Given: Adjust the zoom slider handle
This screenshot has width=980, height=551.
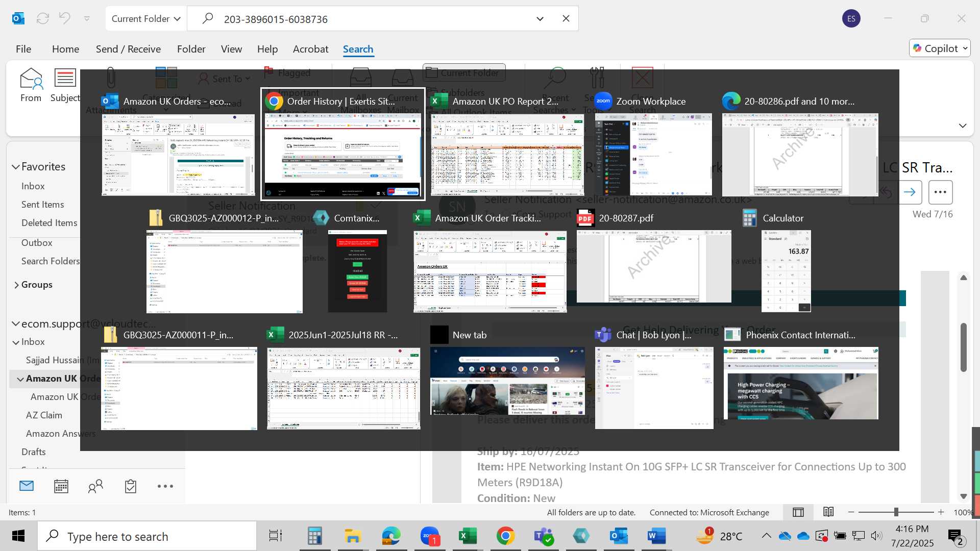Looking at the screenshot, I should [896, 512].
